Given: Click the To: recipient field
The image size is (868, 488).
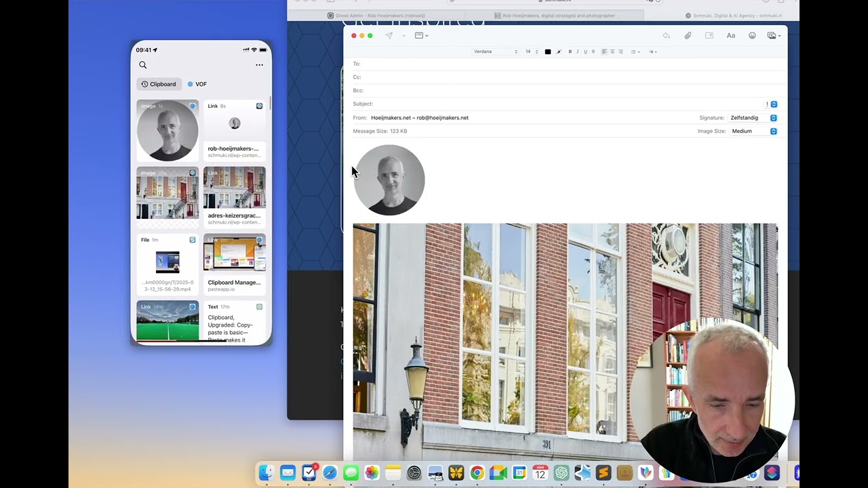Looking at the screenshot, I should (x=565, y=64).
